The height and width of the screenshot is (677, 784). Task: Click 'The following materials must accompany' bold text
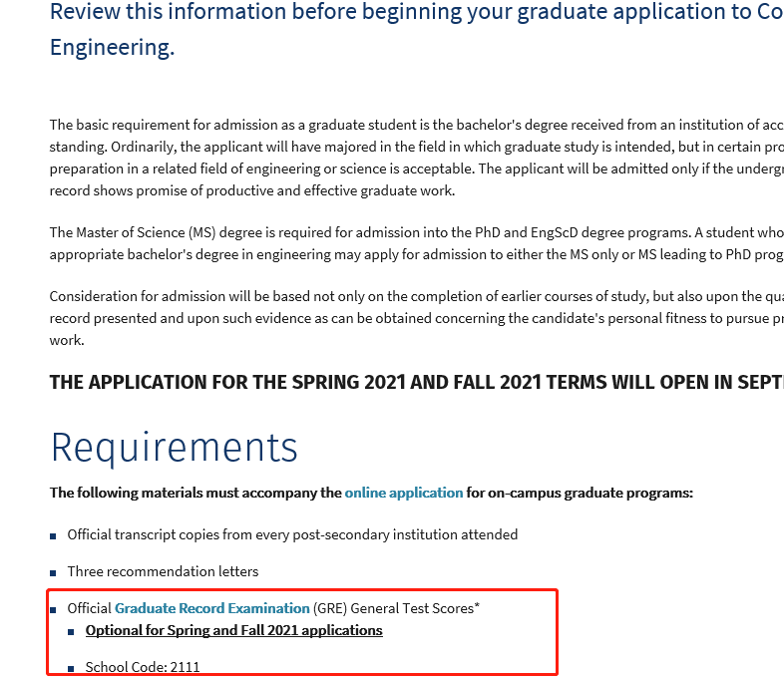click(196, 494)
